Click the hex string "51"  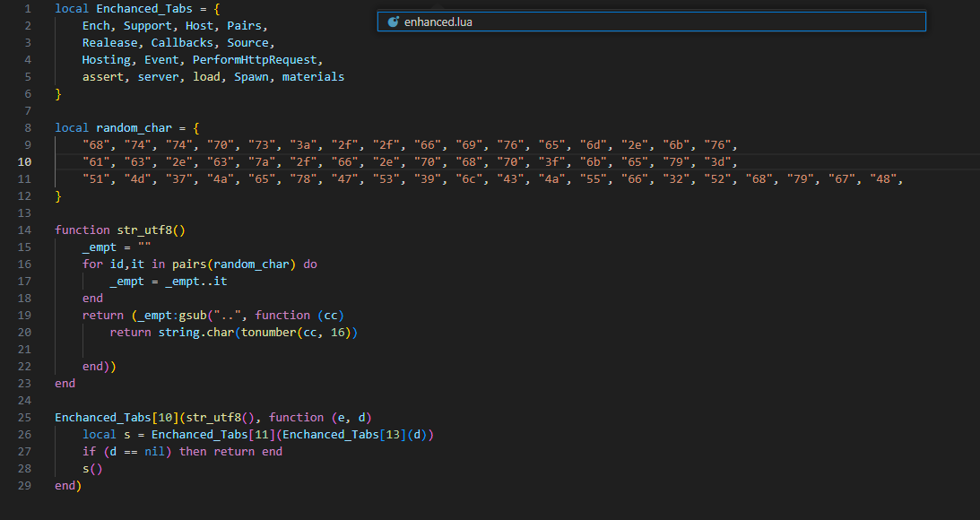point(96,178)
